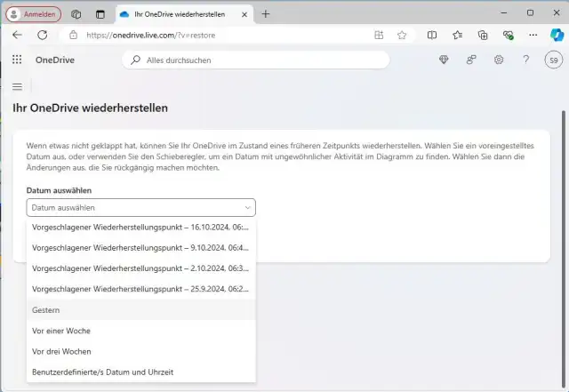Click the Anmelden profile button
This screenshot has height=392, width=569.
[34, 14]
